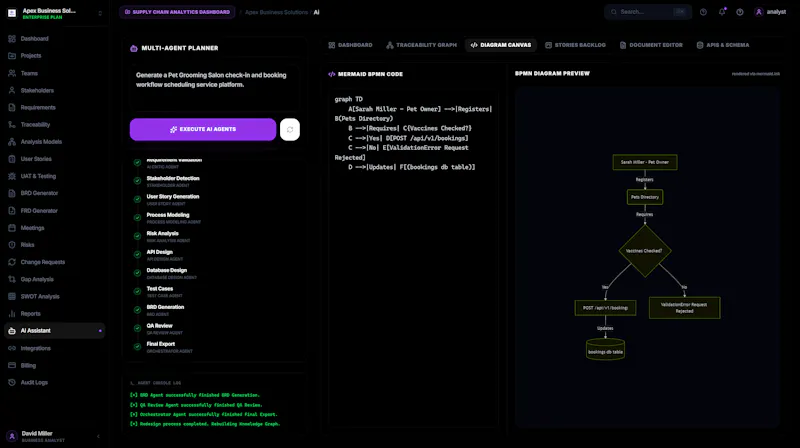The height and width of the screenshot is (448, 800).
Task: Go to Meetings in sidebar
Action: [54, 228]
